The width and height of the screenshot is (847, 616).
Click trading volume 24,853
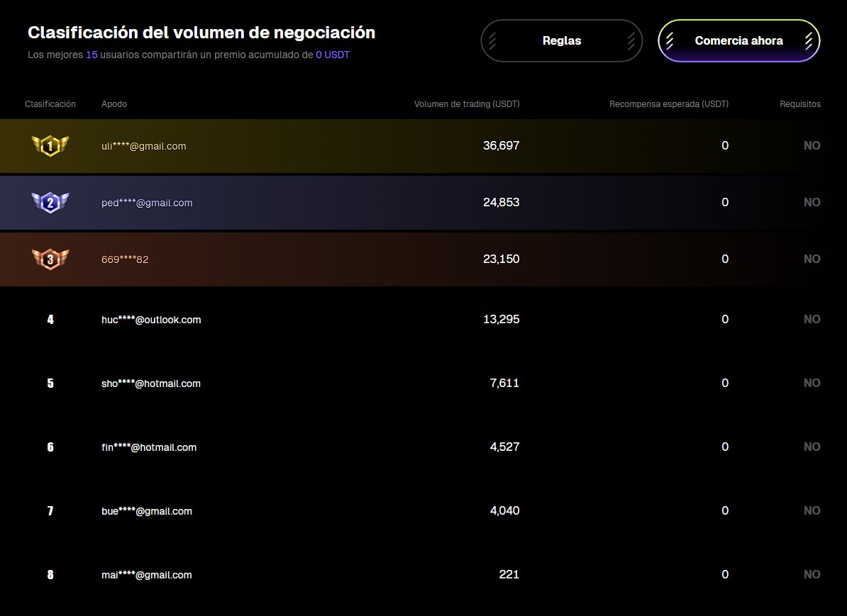(502, 202)
